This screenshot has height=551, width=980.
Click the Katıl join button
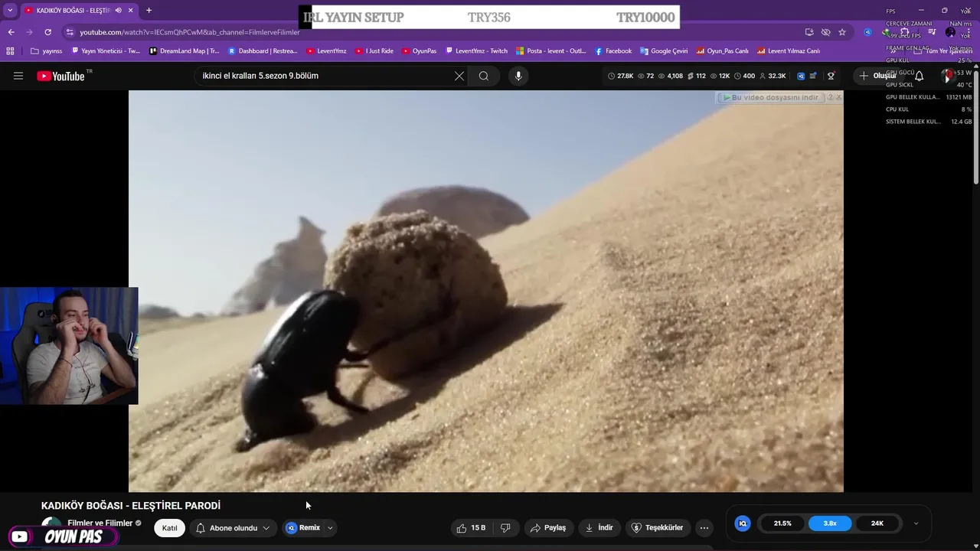point(169,528)
